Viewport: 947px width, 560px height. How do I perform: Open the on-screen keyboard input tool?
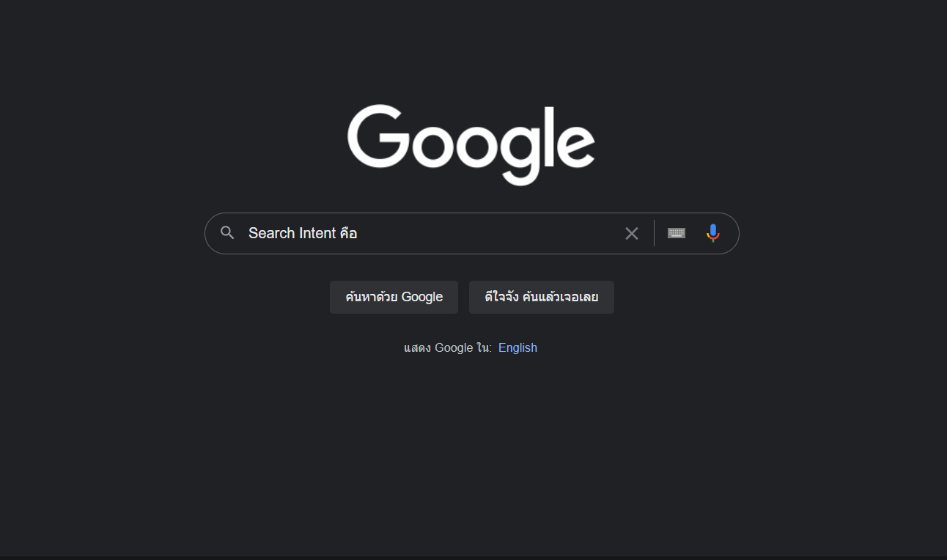pos(677,233)
